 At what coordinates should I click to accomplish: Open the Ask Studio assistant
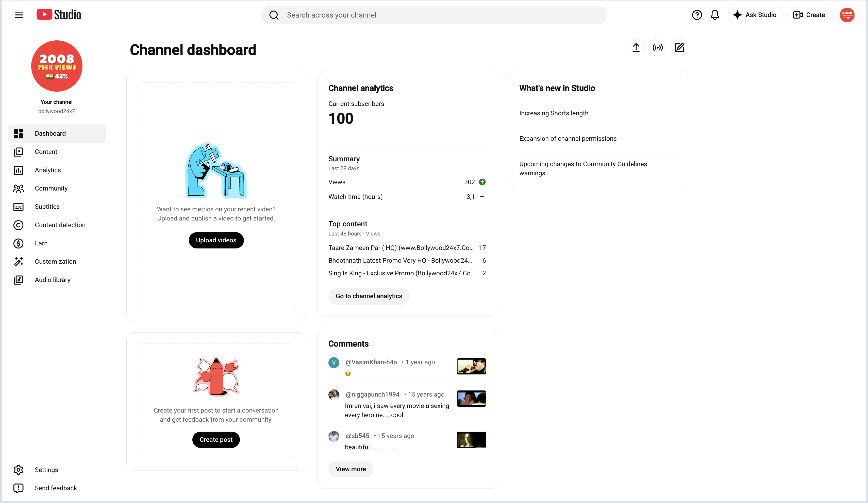pos(755,15)
